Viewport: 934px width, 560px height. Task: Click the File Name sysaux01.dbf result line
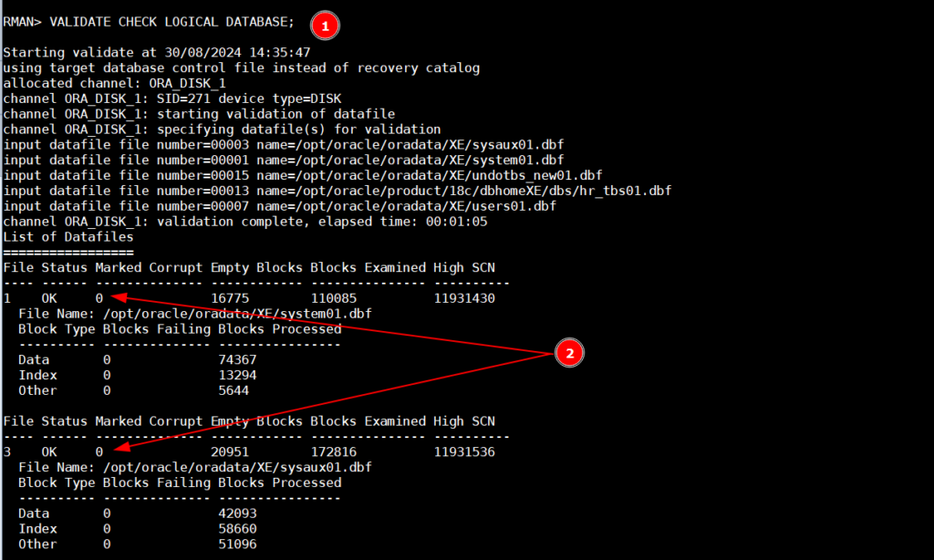coord(194,467)
